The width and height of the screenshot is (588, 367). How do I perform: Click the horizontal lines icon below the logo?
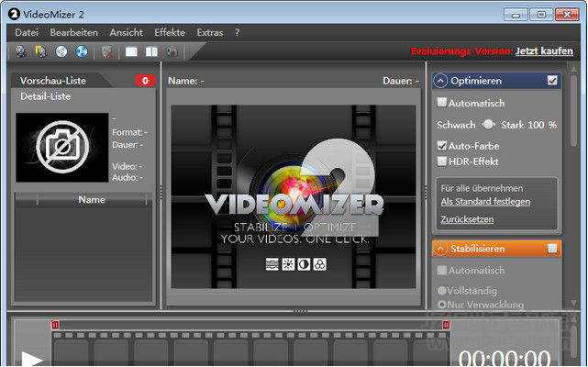click(272, 264)
